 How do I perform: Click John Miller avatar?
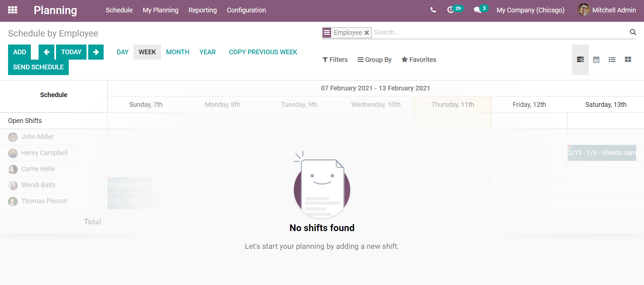(x=13, y=137)
